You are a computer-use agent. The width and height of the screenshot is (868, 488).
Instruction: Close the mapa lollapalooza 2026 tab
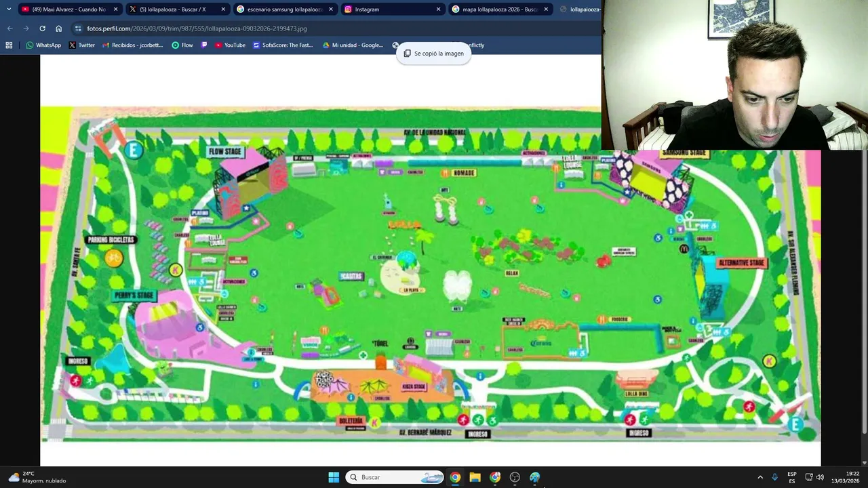546,9
